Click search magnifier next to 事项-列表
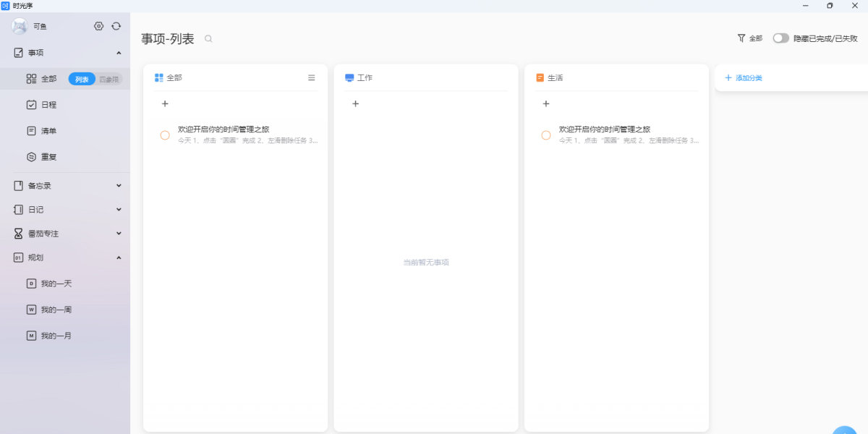The width and height of the screenshot is (868, 434). (208, 39)
